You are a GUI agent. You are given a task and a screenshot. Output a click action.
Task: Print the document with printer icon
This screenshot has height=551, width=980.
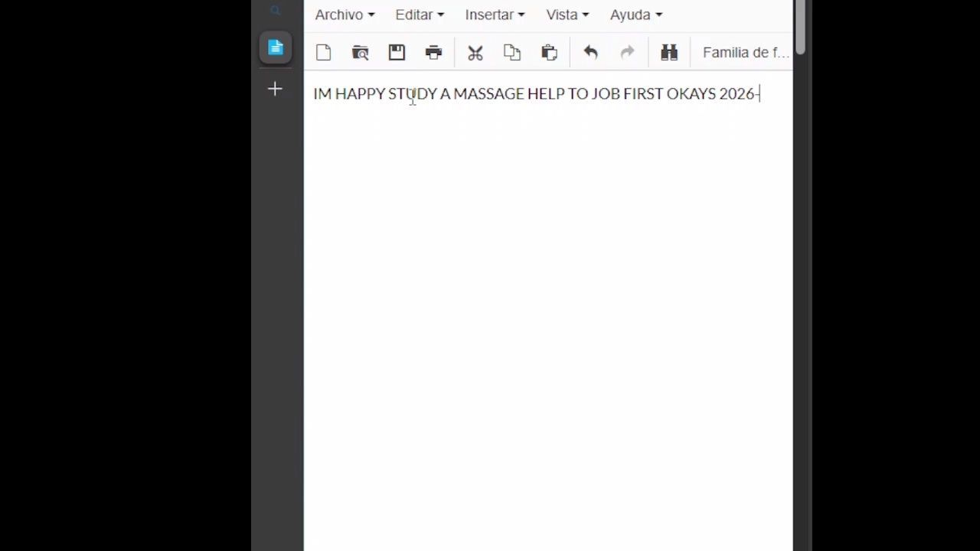click(434, 53)
